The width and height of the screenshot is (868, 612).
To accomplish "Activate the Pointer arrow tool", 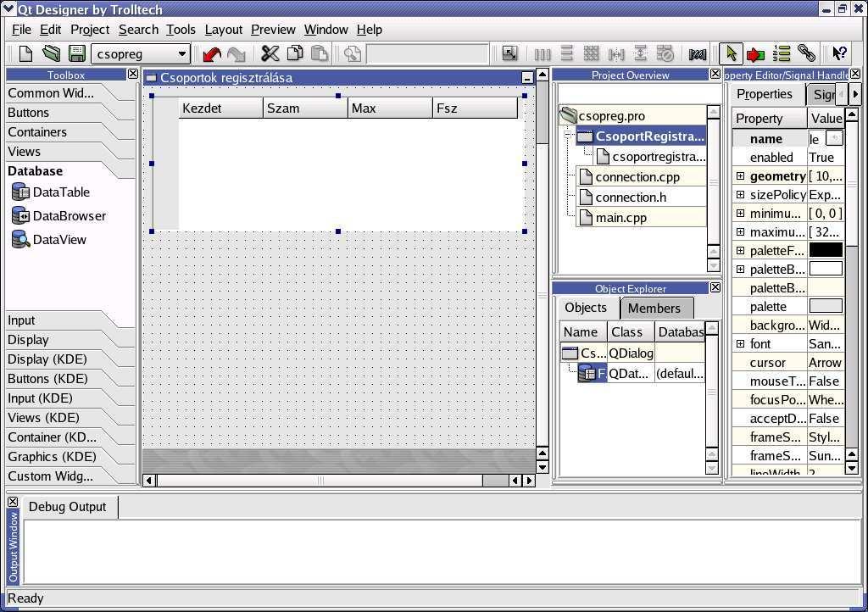I will click(731, 53).
